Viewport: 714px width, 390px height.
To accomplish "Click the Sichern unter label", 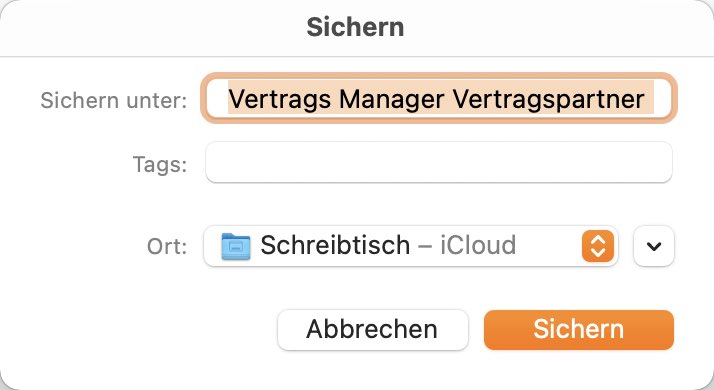I will click(114, 100).
